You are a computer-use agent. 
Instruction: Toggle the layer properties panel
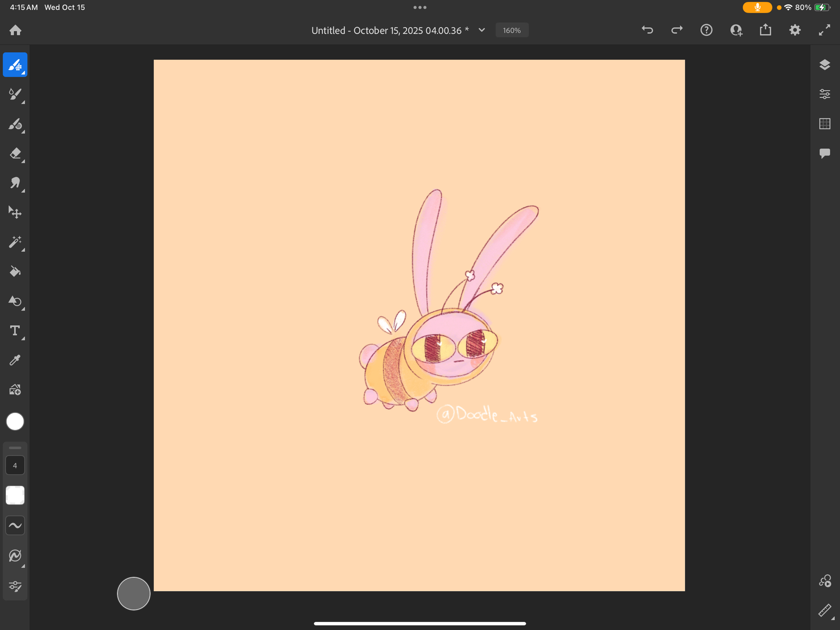(824, 94)
